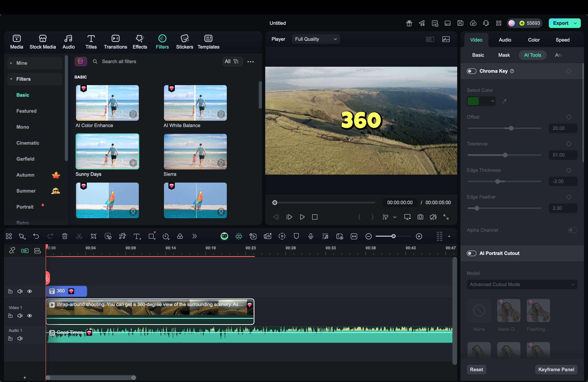588x382 pixels.
Task: Toggle the Offset keyframe diamond
Action: point(569,117)
